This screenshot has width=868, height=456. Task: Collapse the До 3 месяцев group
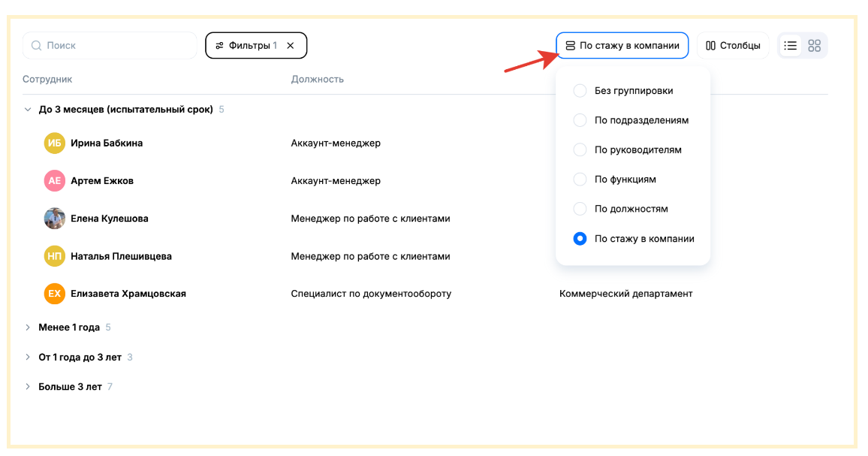[x=28, y=110]
